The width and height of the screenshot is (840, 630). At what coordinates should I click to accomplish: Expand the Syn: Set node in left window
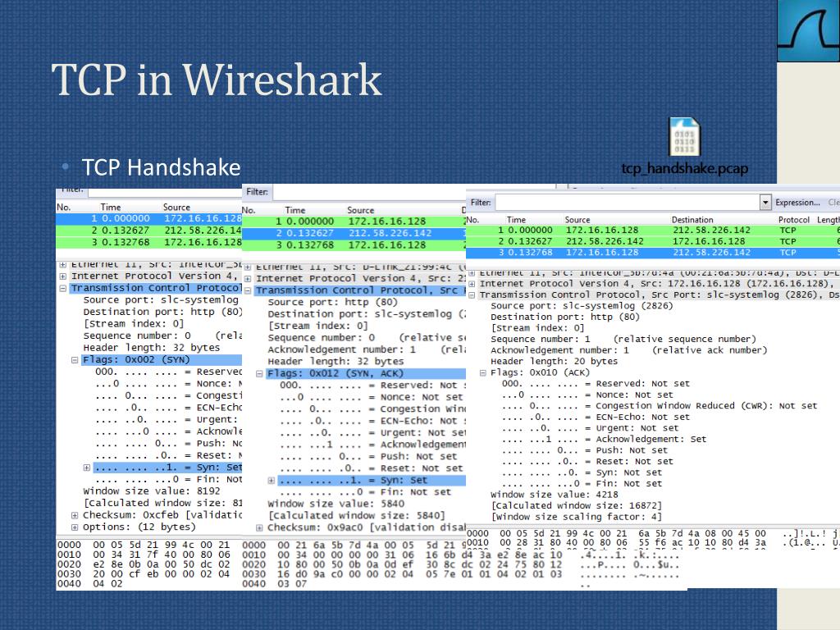87,468
